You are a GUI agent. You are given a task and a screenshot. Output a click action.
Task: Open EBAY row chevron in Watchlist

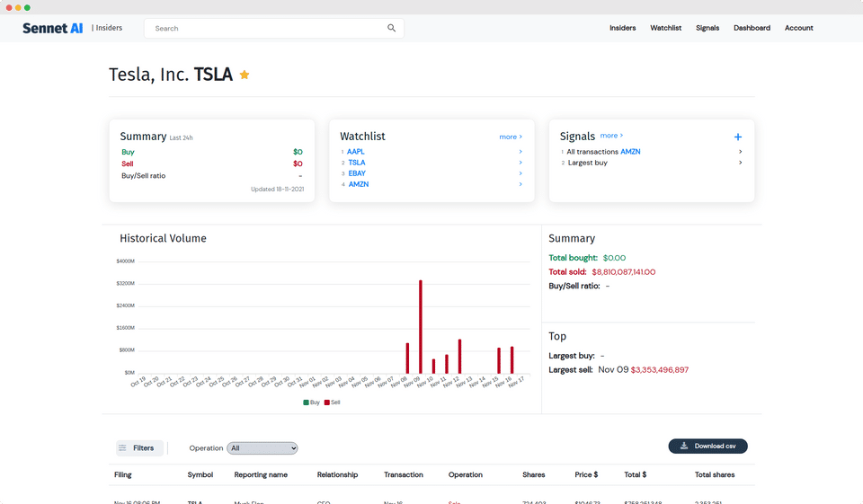coord(520,173)
